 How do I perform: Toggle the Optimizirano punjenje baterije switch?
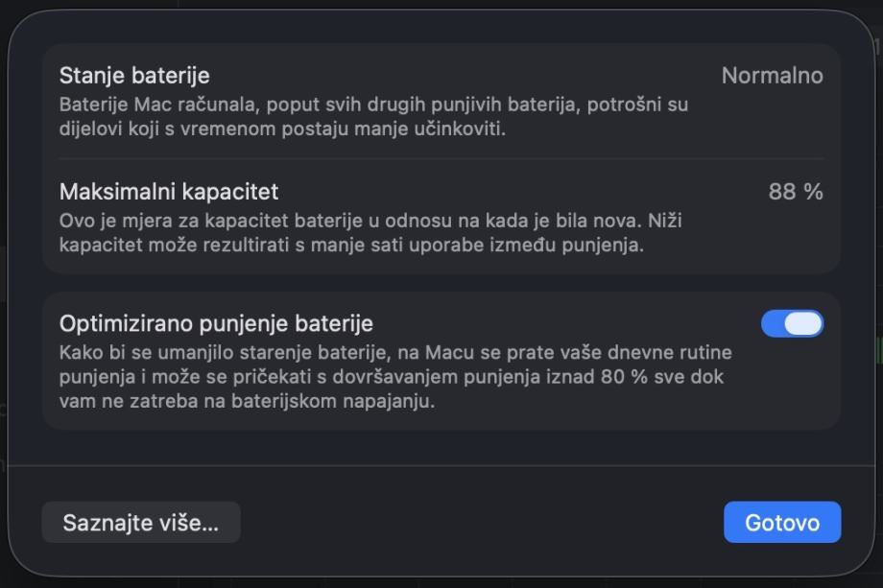coord(792,324)
